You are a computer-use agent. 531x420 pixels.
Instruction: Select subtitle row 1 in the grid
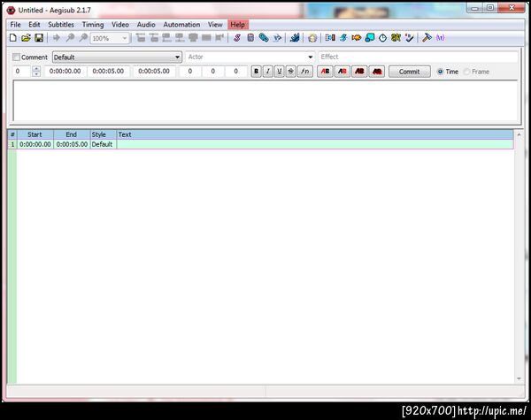click(260, 144)
